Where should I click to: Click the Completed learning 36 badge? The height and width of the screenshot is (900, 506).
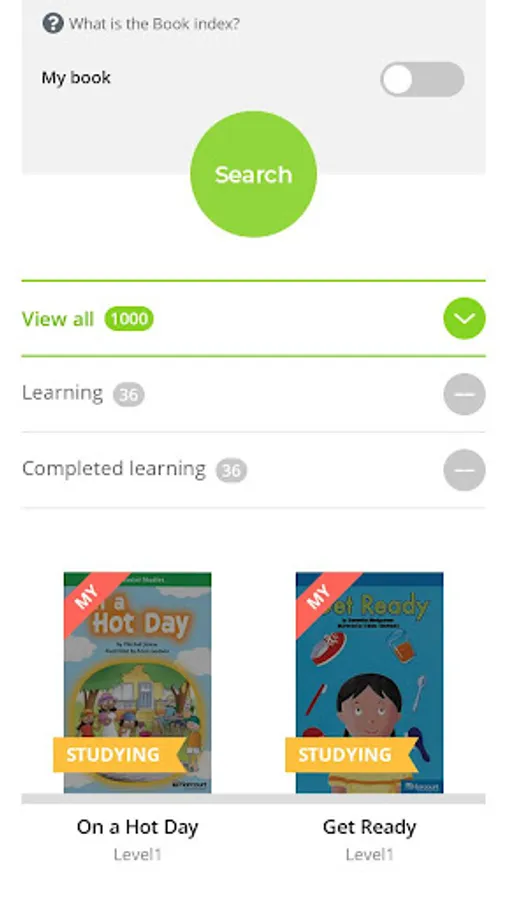tap(231, 471)
